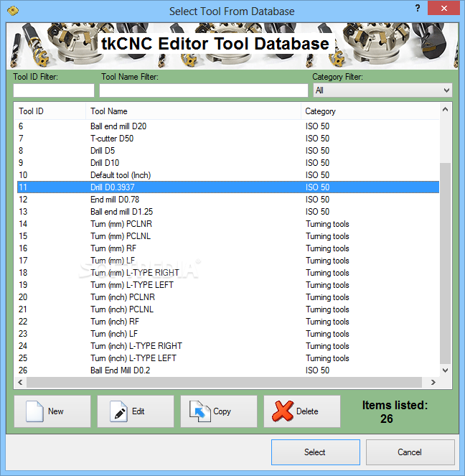Close the Select Tool From Database dialog

click(x=443, y=8)
